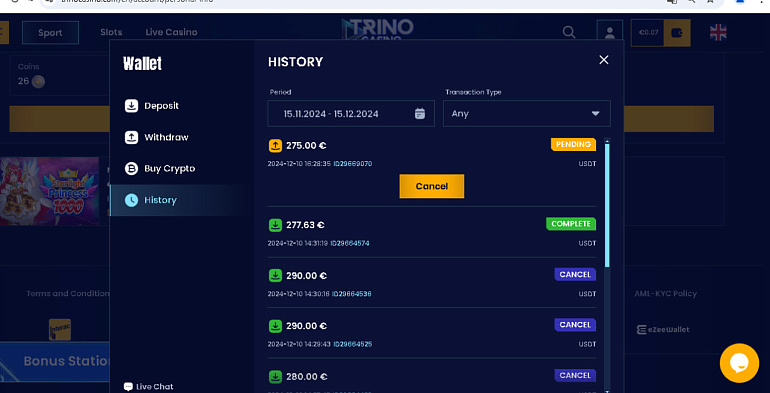This screenshot has width=770, height=393.
Task: Click the CANCEL badge on 280.00 € row
Action: click(x=575, y=375)
